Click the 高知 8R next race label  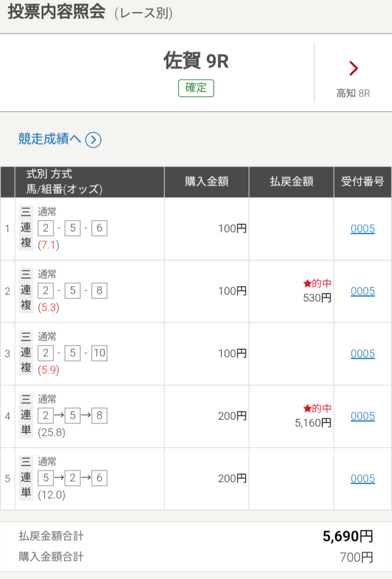(353, 93)
